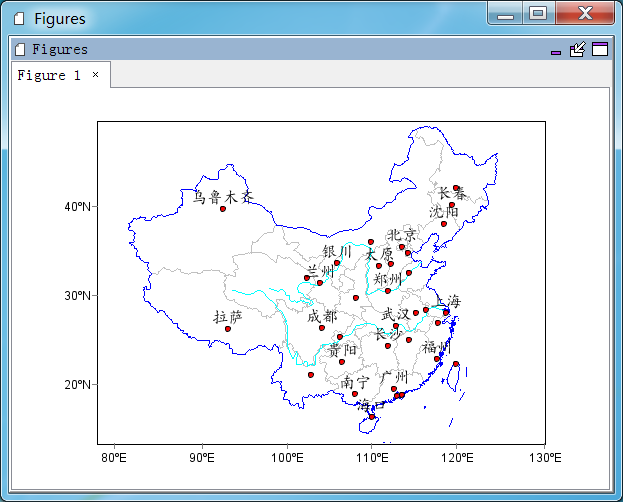Close the Figure 1 tab

click(95, 74)
